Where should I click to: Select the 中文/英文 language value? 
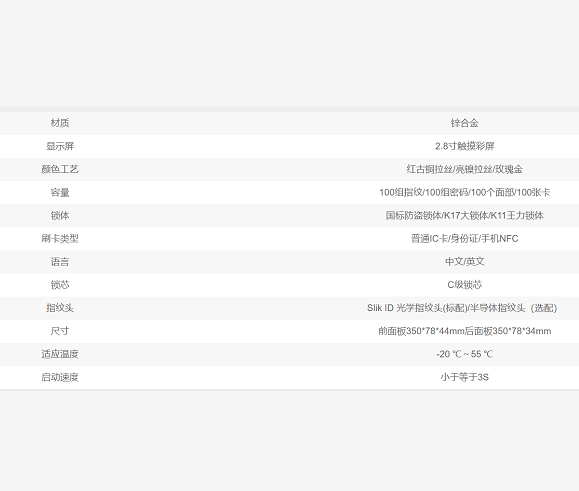[465, 262]
